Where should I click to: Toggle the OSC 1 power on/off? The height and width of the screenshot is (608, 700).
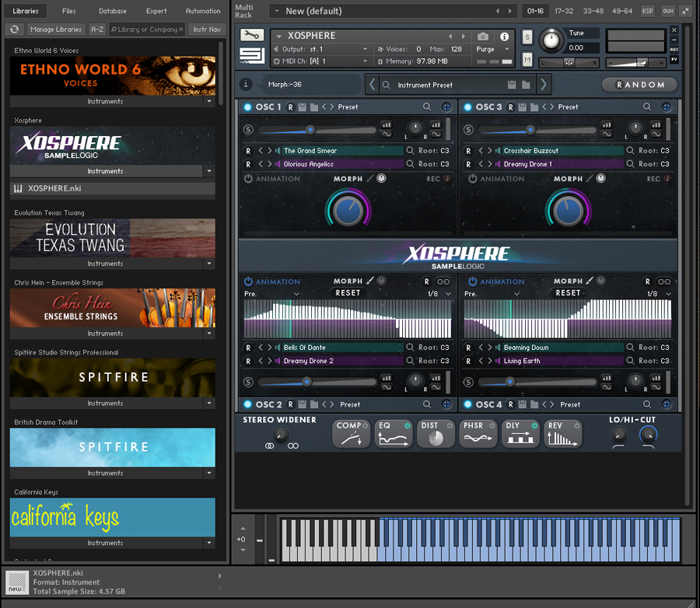click(x=247, y=107)
